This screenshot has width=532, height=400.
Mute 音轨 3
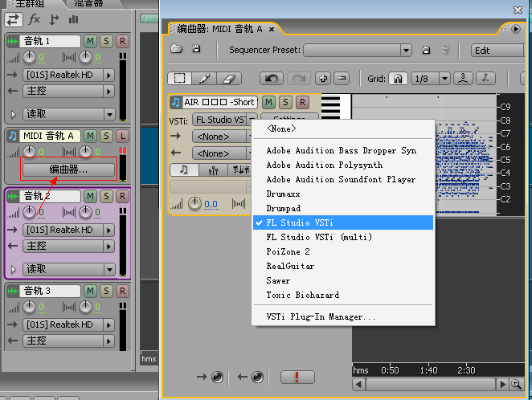pos(90,291)
